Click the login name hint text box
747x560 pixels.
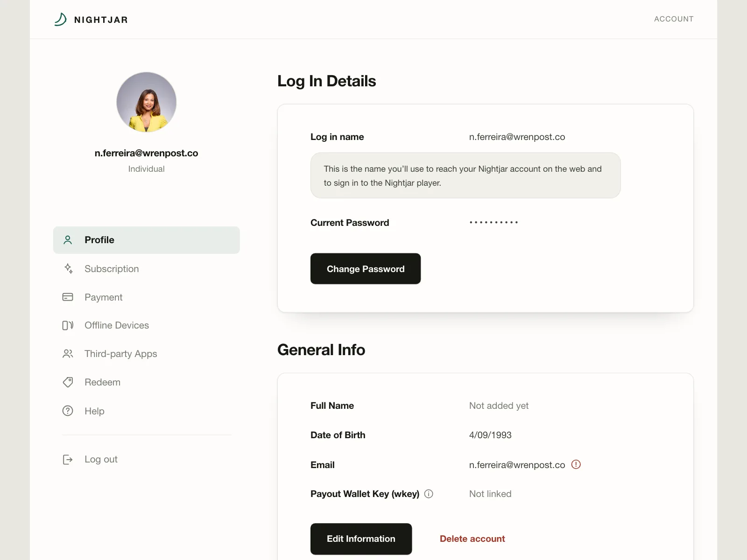tap(465, 175)
